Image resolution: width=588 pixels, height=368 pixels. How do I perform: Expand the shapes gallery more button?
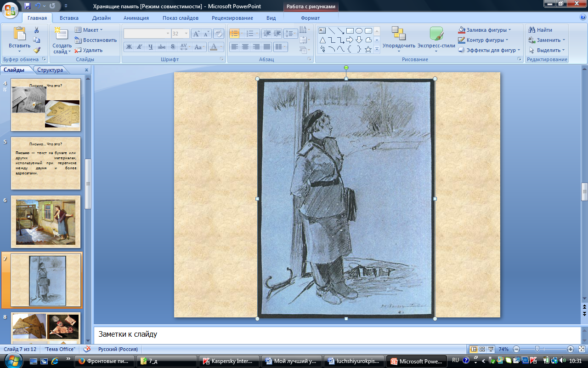click(x=377, y=49)
